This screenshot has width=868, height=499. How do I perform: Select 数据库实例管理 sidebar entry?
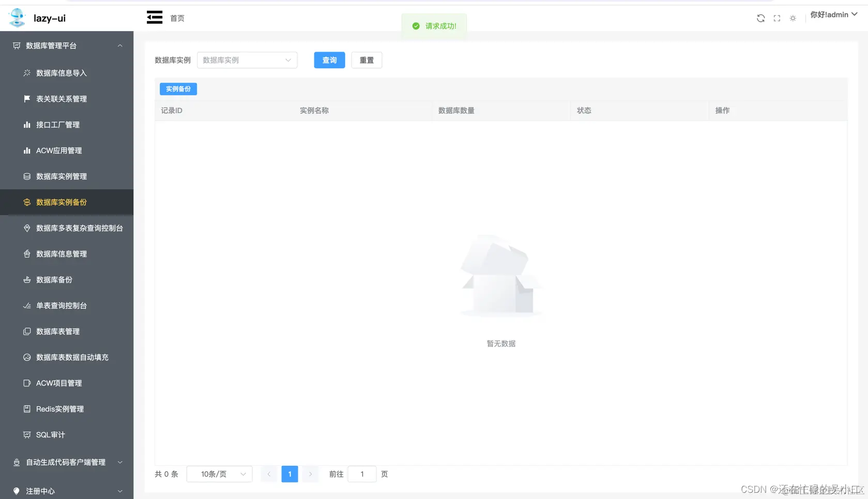click(62, 176)
